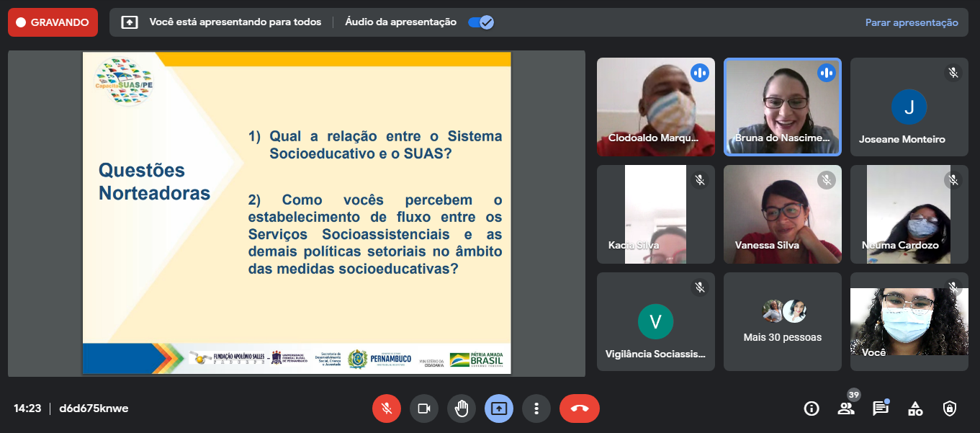Open the host controls shield-lock icon

click(x=950, y=409)
